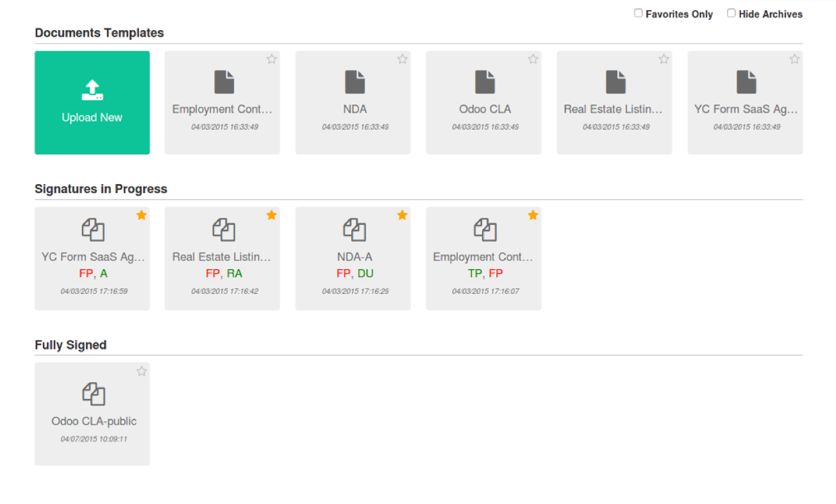Click the 'Hide Archives' label text
This screenshot has width=836, height=504.
[x=771, y=14]
